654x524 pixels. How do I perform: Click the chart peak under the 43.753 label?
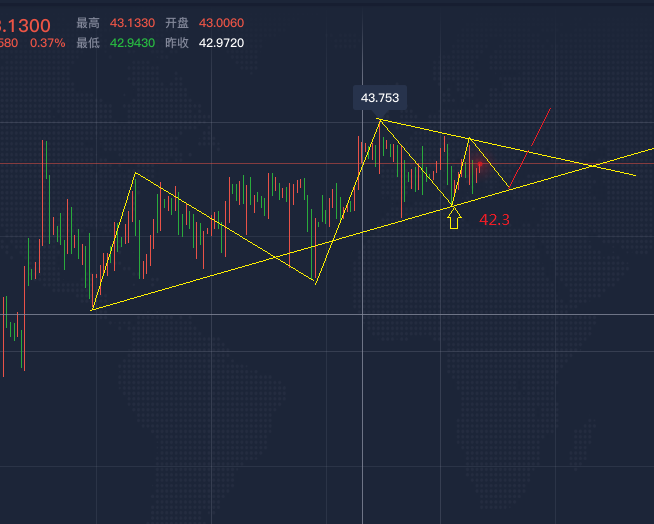click(379, 120)
